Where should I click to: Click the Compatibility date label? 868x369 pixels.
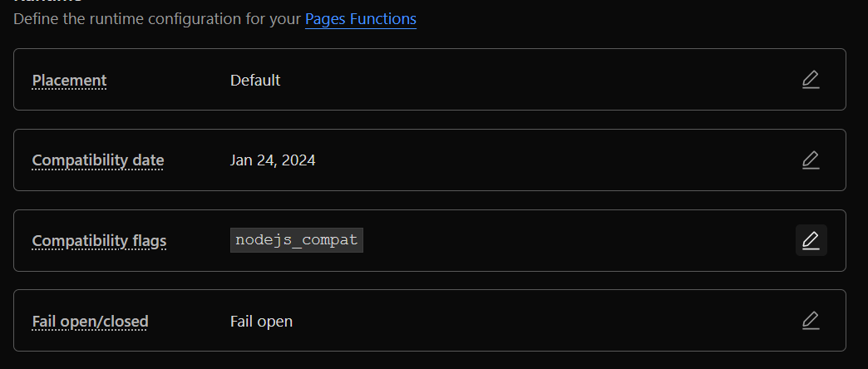(x=97, y=160)
